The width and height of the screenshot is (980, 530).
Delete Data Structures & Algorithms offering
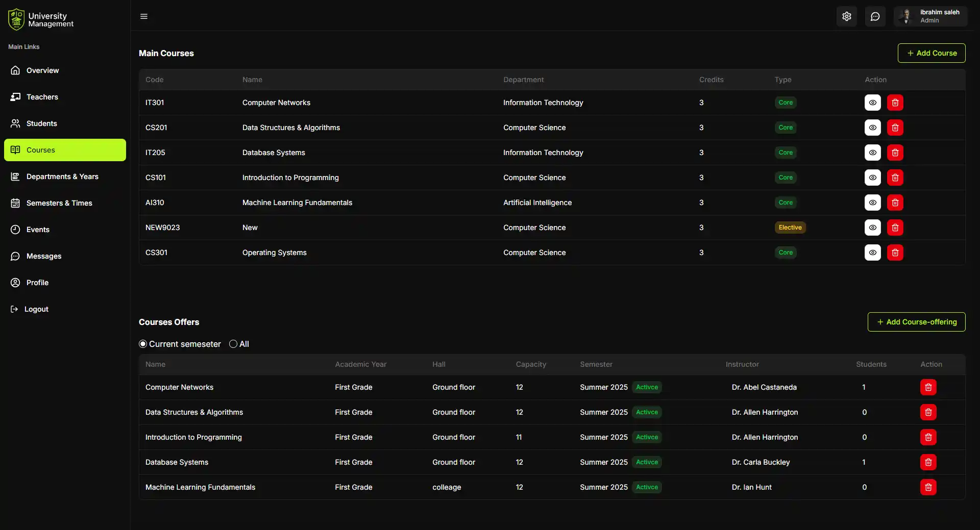click(x=928, y=412)
